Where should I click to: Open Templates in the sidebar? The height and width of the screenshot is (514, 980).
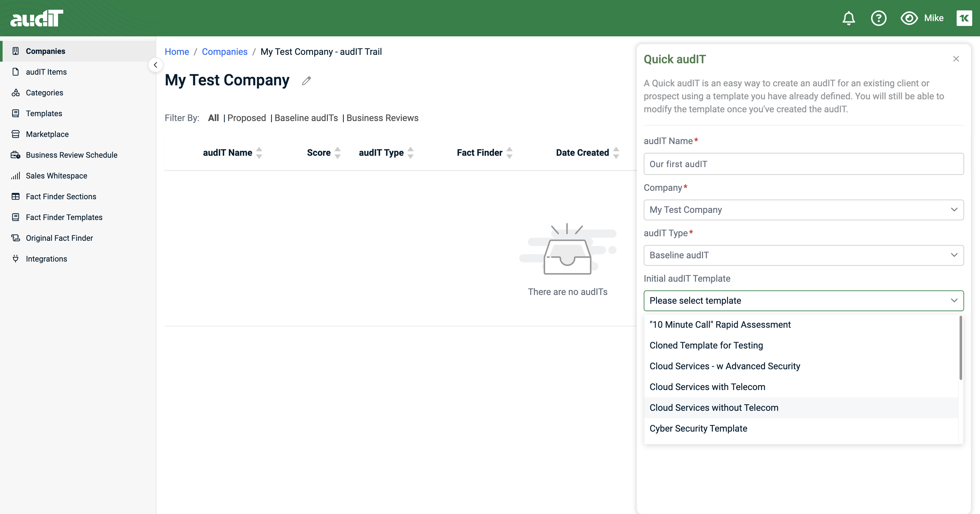[78, 114]
